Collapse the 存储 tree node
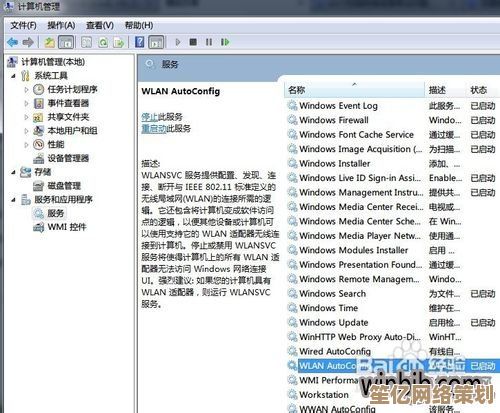 [13, 172]
